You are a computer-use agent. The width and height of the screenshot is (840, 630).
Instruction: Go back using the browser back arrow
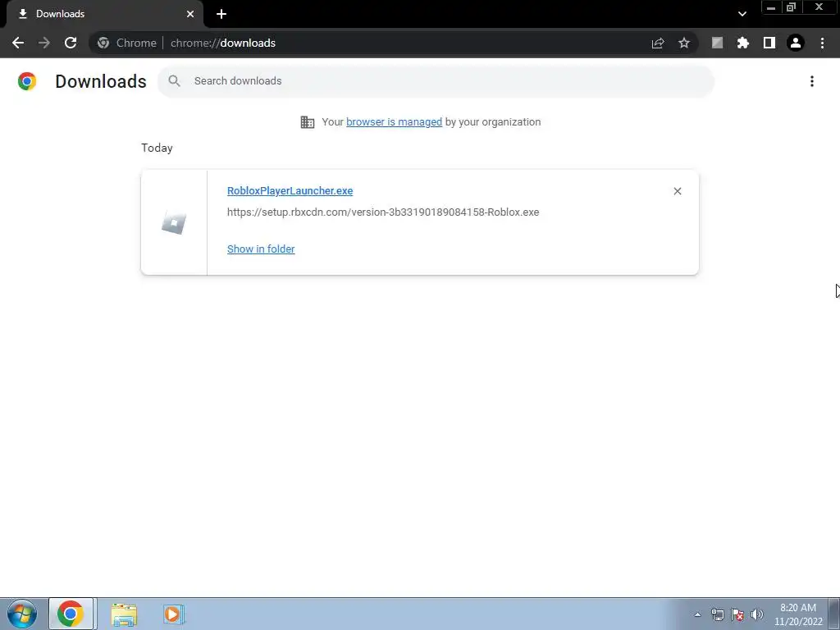coord(18,43)
